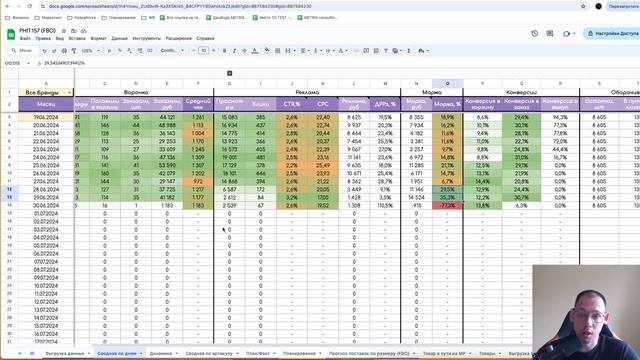Open the fill color picker
The height and width of the screenshot is (360, 640).
[x=267, y=51]
